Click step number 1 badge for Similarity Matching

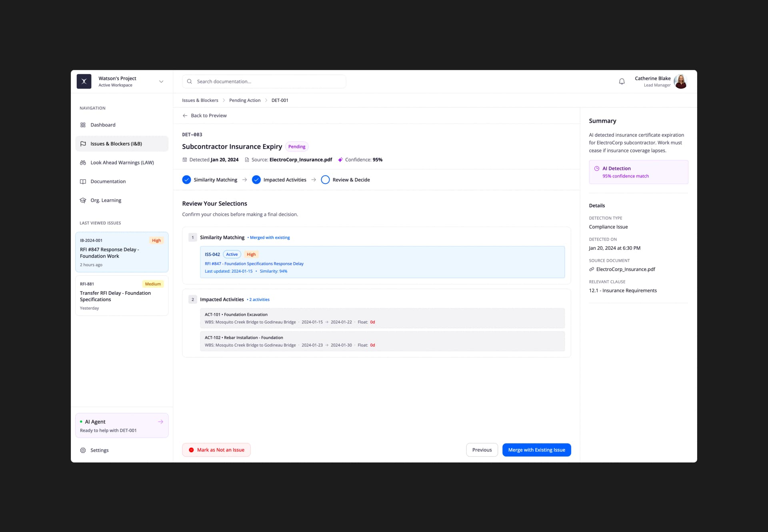coord(193,238)
